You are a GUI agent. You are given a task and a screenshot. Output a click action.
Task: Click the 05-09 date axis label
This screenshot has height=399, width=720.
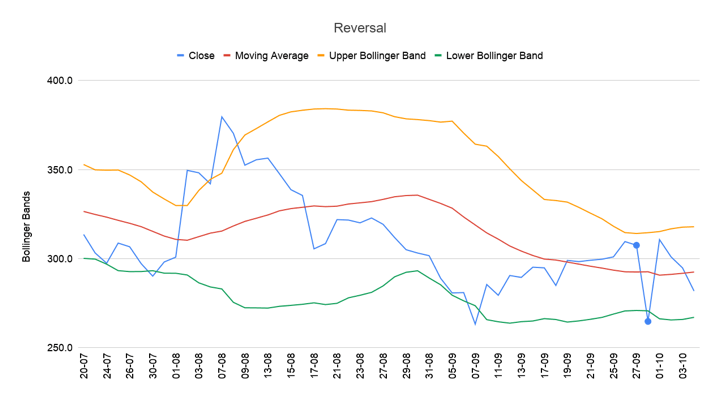click(x=453, y=366)
